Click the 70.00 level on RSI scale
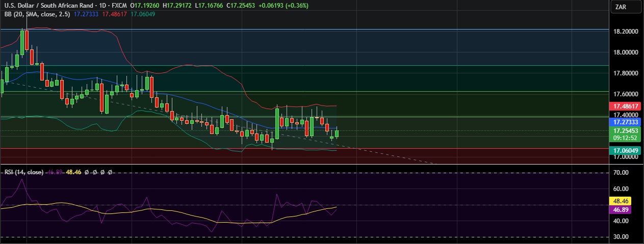 [x=622, y=173]
